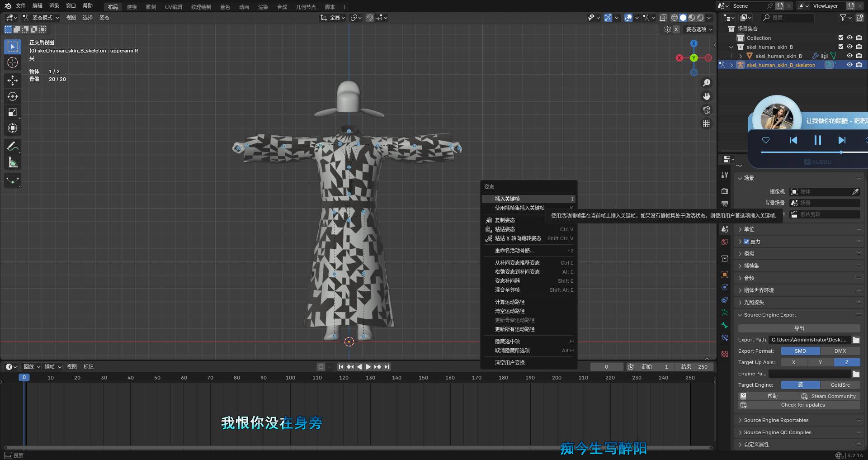Browse folder for Export Path

(856, 340)
